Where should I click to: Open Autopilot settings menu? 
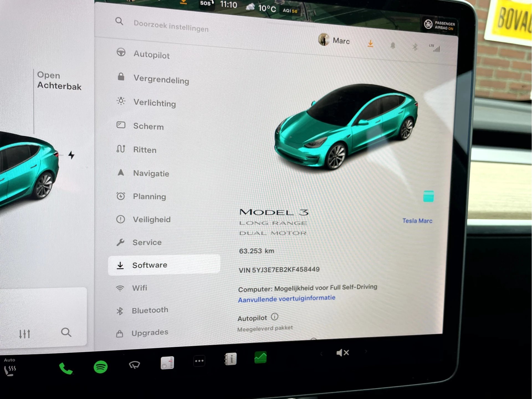click(x=151, y=55)
